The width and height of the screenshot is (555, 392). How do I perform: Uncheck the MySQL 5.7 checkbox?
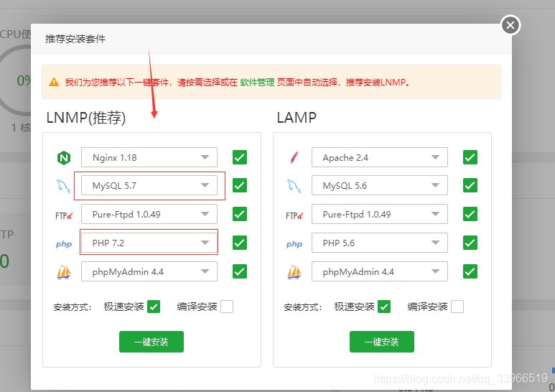(x=240, y=185)
